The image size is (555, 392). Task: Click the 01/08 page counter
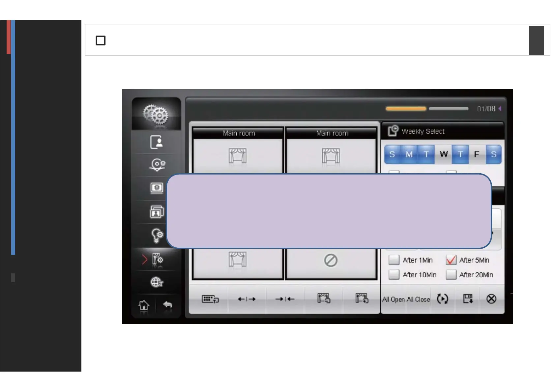pyautogui.click(x=486, y=109)
